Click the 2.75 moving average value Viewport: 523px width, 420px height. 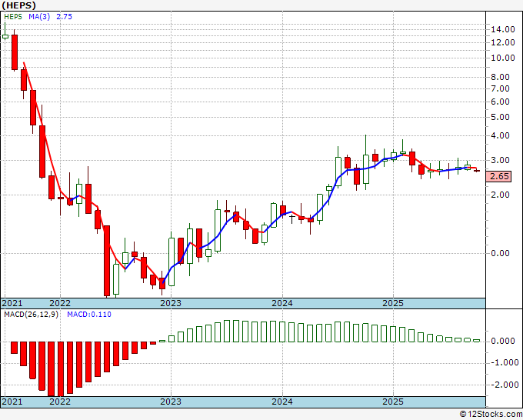coord(64,17)
